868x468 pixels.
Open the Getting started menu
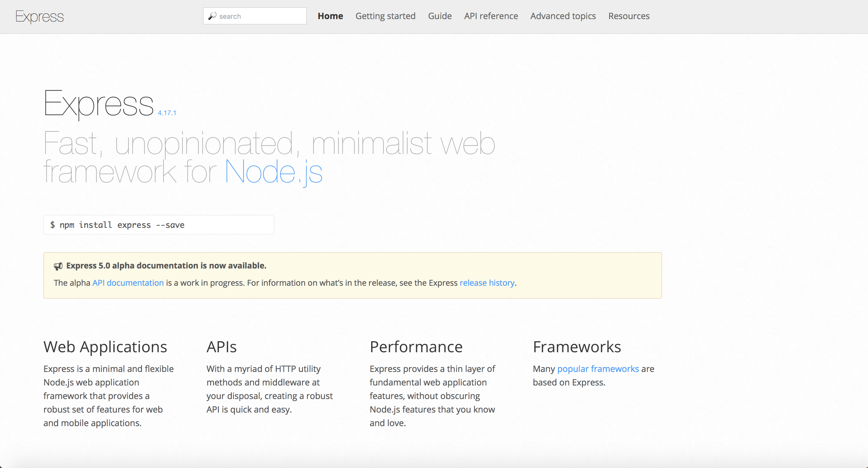pyautogui.click(x=385, y=16)
